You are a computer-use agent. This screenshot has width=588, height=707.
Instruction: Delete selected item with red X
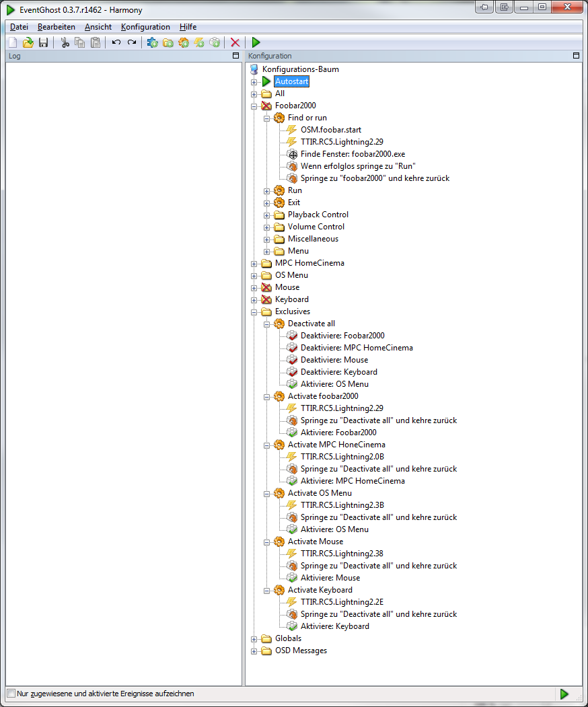(x=235, y=42)
